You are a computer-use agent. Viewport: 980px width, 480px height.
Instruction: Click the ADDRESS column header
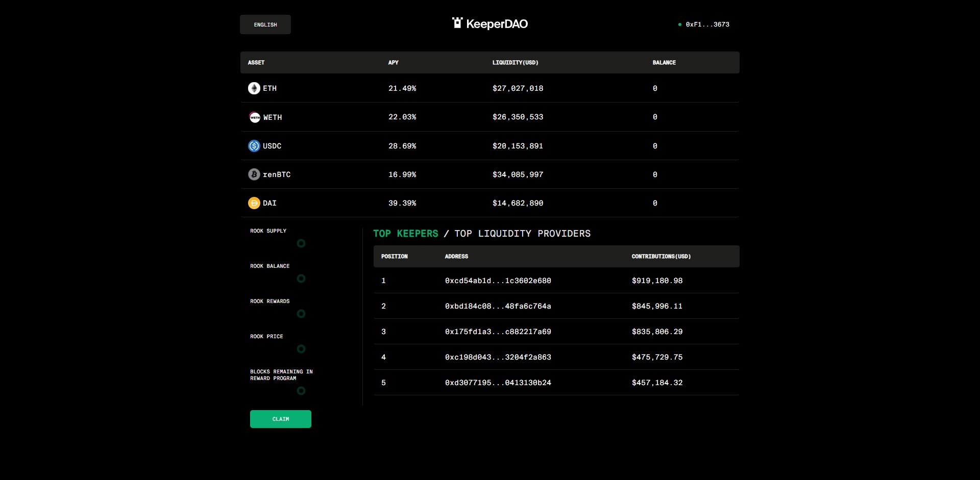pyautogui.click(x=456, y=257)
